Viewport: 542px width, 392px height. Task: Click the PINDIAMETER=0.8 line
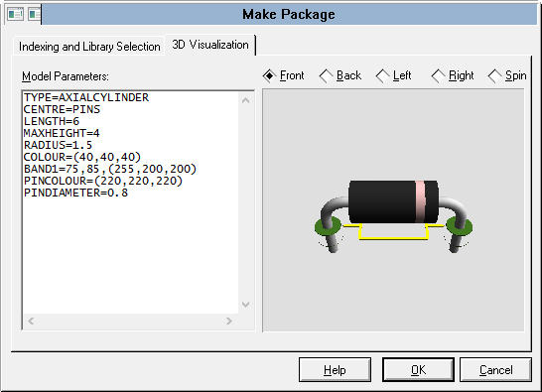[x=75, y=193]
